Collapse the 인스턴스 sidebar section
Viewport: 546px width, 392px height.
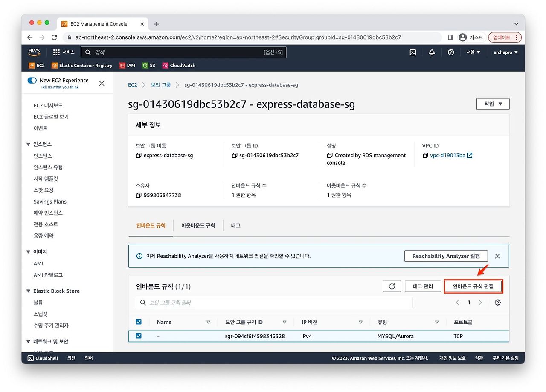29,144
